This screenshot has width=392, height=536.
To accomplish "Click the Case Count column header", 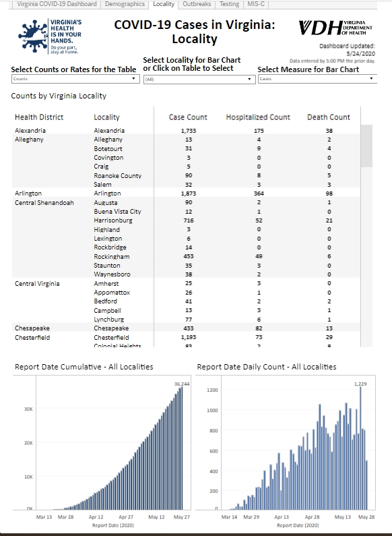I will pos(188,117).
